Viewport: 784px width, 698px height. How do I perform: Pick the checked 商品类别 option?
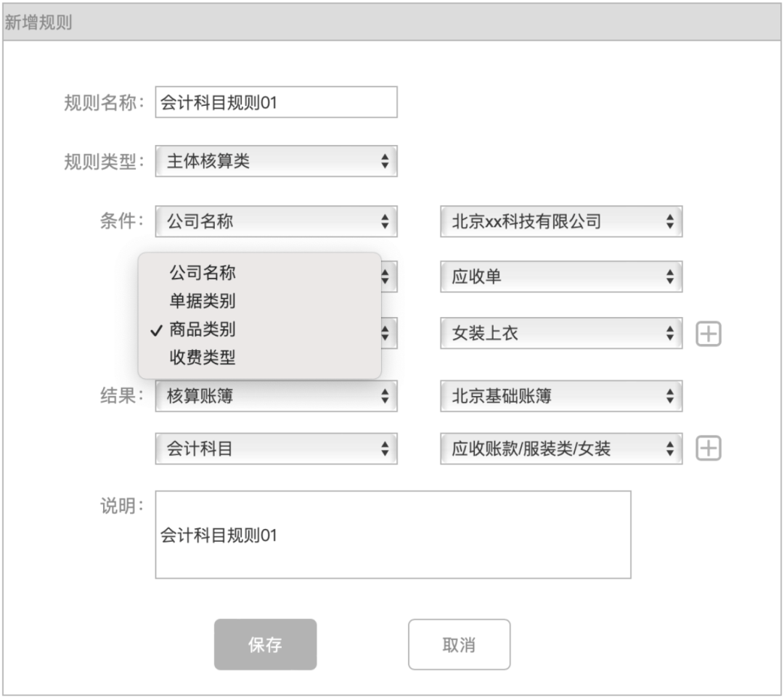[x=203, y=329]
